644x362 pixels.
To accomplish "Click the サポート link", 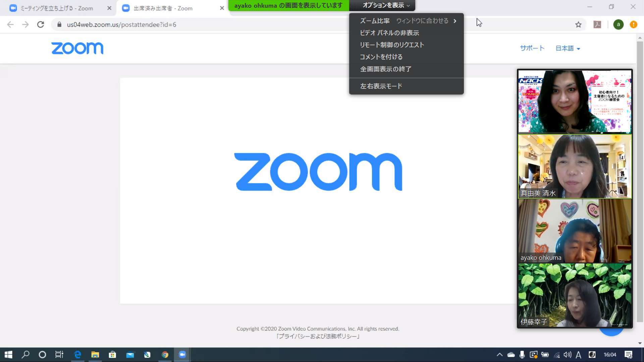I will [532, 48].
